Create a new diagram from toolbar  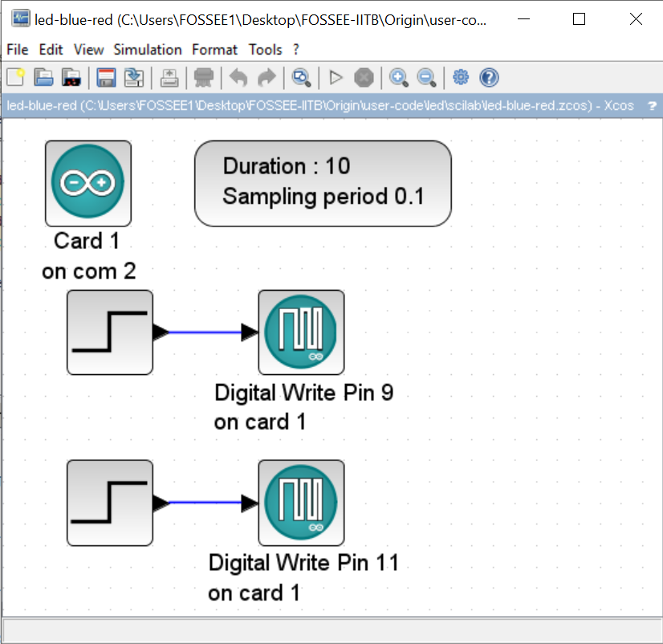15,78
